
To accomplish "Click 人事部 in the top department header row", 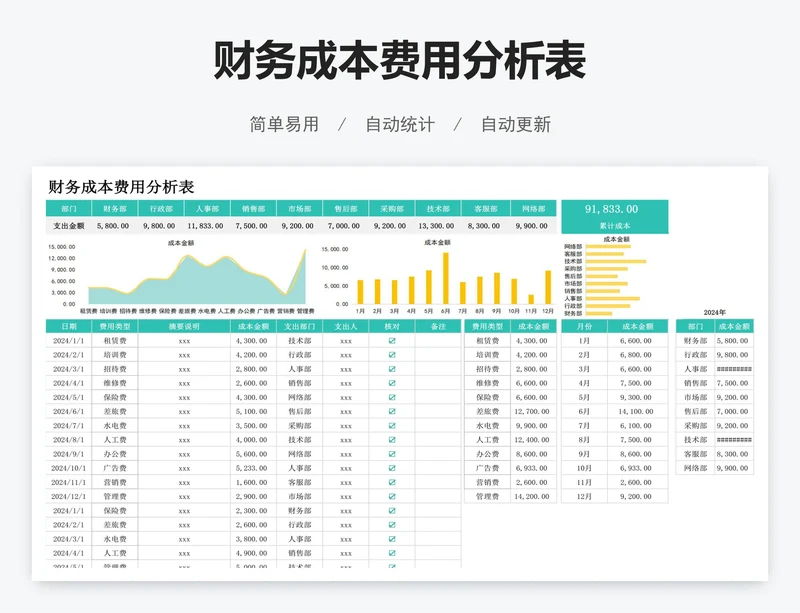I will point(207,209).
